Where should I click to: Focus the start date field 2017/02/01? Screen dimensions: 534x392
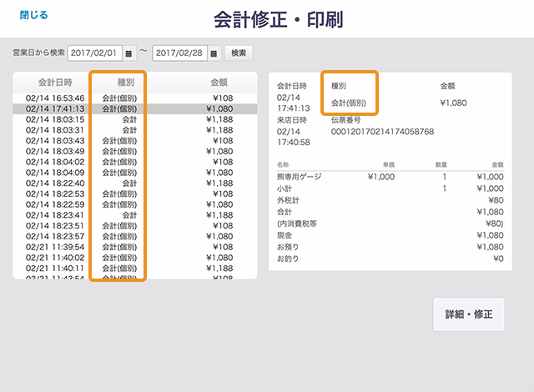[x=94, y=53]
